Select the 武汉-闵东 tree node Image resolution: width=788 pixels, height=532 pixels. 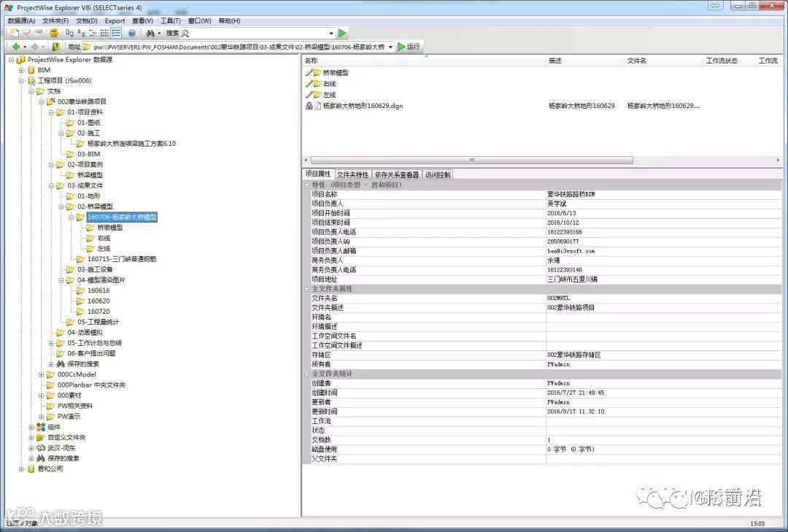point(61,448)
